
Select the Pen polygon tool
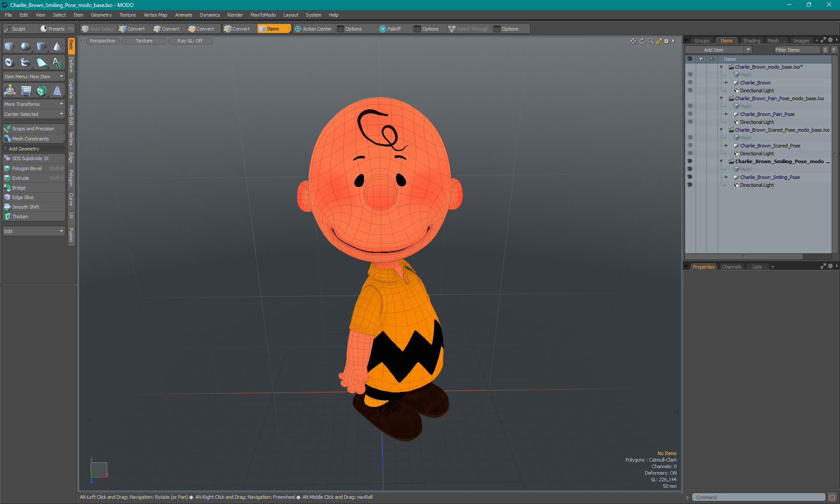(x=41, y=63)
